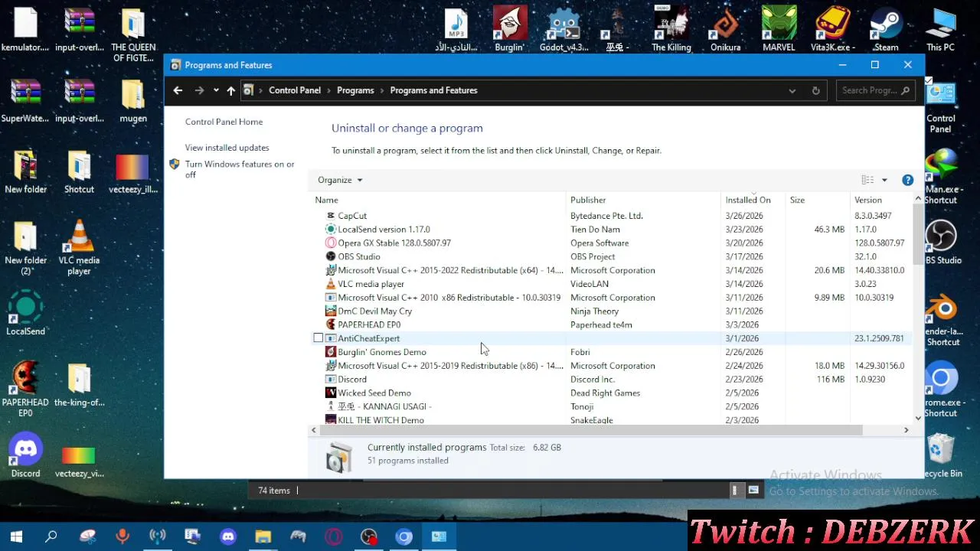Sort the list by Publisher column
The width and height of the screenshot is (980, 551).
click(x=643, y=200)
